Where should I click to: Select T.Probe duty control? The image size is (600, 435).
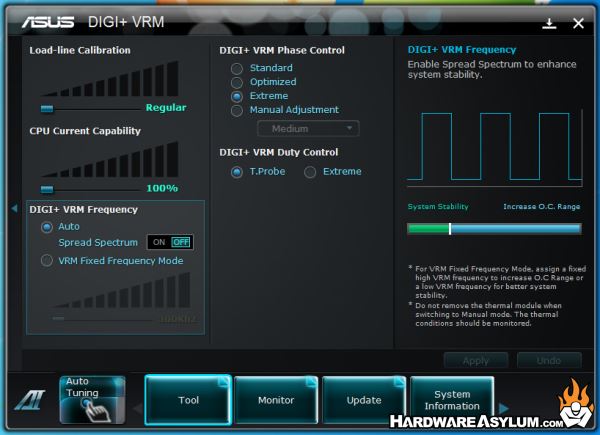click(x=237, y=172)
